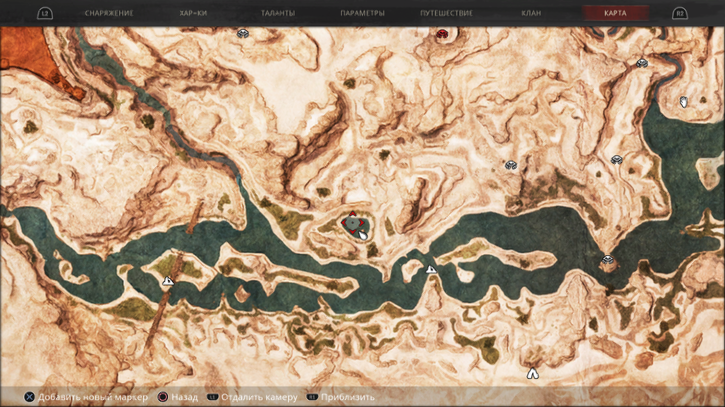Select the camp marker near the eastern lake shore
Screen dimensions: 725x407
coord(616,160)
